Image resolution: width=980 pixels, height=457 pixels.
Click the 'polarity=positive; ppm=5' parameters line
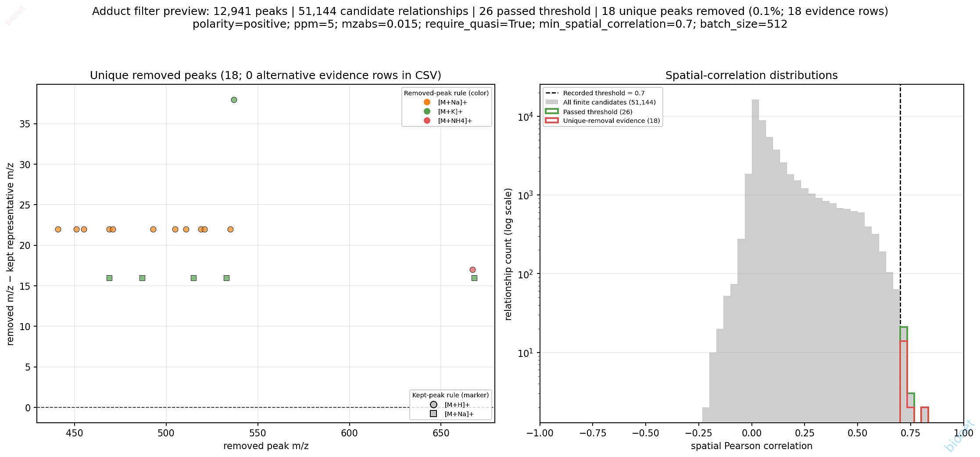(490, 24)
